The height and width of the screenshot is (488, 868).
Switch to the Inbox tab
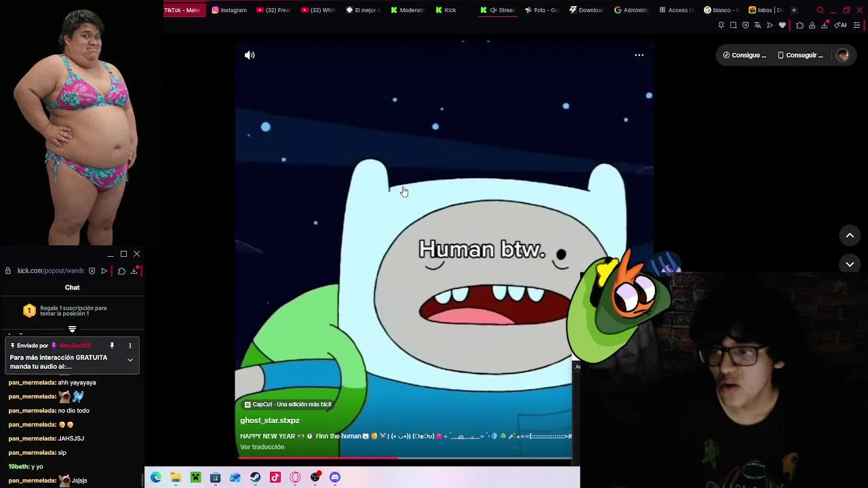tap(766, 10)
